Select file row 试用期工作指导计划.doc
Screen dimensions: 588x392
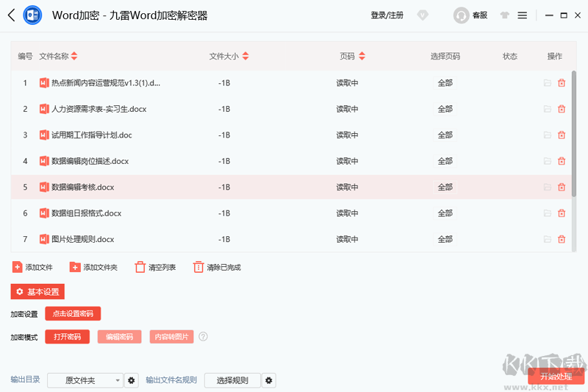coord(291,135)
